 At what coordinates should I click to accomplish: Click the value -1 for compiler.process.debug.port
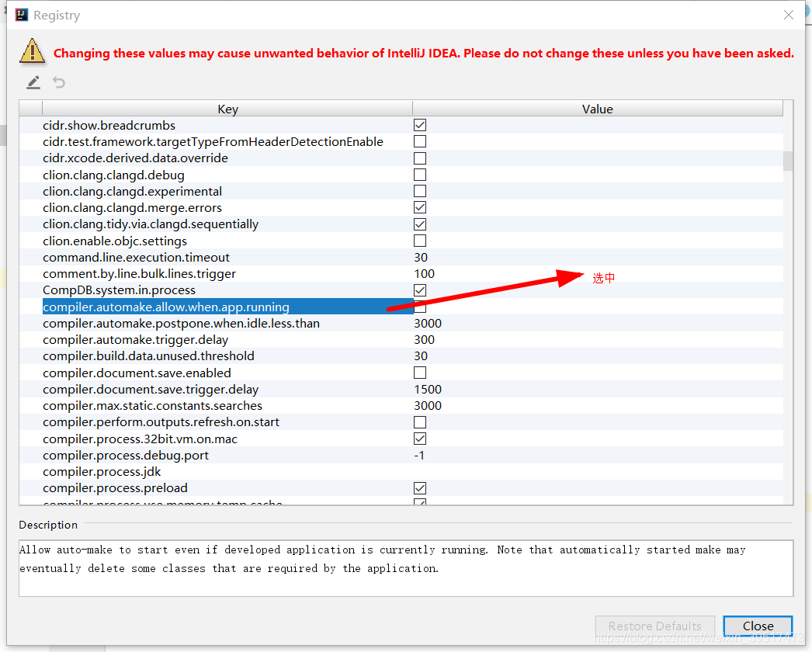(x=419, y=455)
